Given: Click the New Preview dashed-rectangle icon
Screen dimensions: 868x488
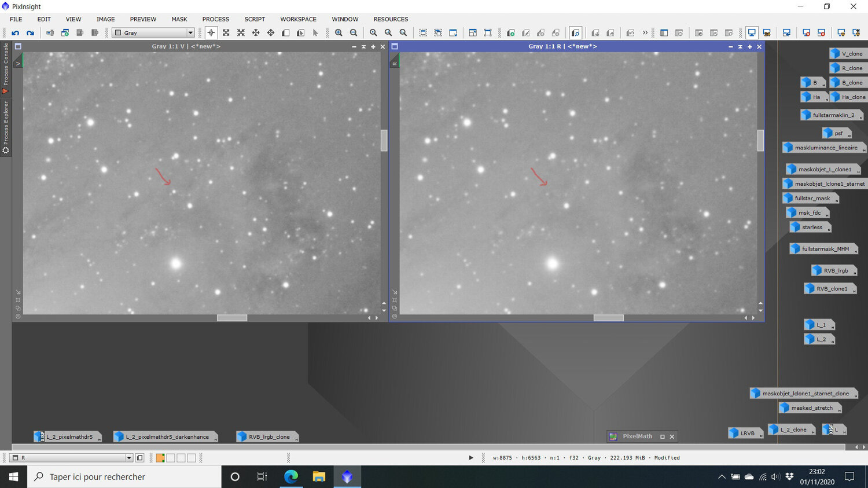Looking at the screenshot, I should pos(423,33).
